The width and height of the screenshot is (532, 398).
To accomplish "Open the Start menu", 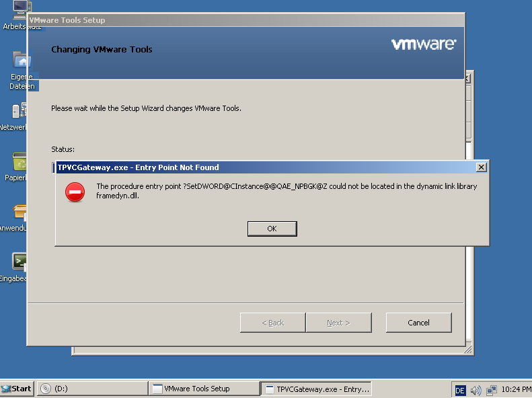I will [x=17, y=389].
